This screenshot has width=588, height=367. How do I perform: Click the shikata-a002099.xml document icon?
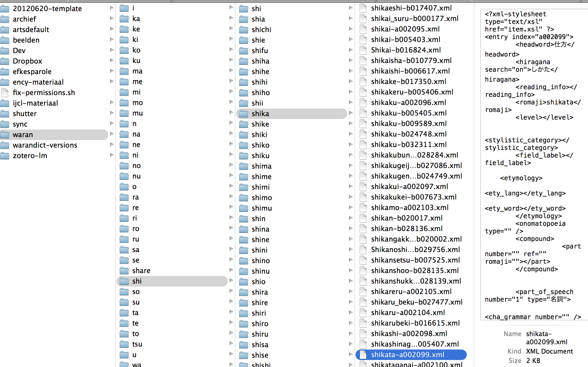pyautogui.click(x=363, y=354)
